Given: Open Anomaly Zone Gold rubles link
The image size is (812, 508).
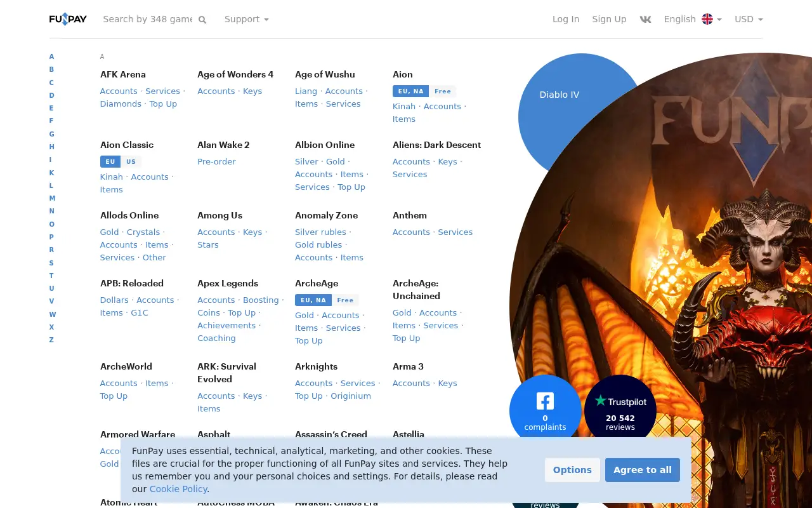Looking at the screenshot, I should point(318,245).
